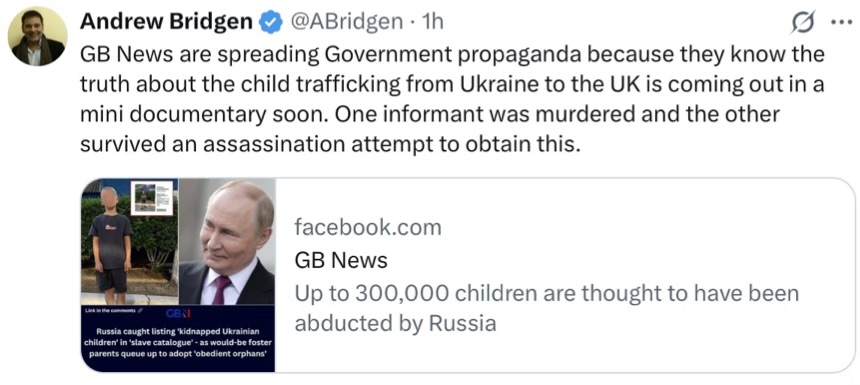Open the three-dot more options menu
Screen dimensions: 860x385
click(839, 22)
